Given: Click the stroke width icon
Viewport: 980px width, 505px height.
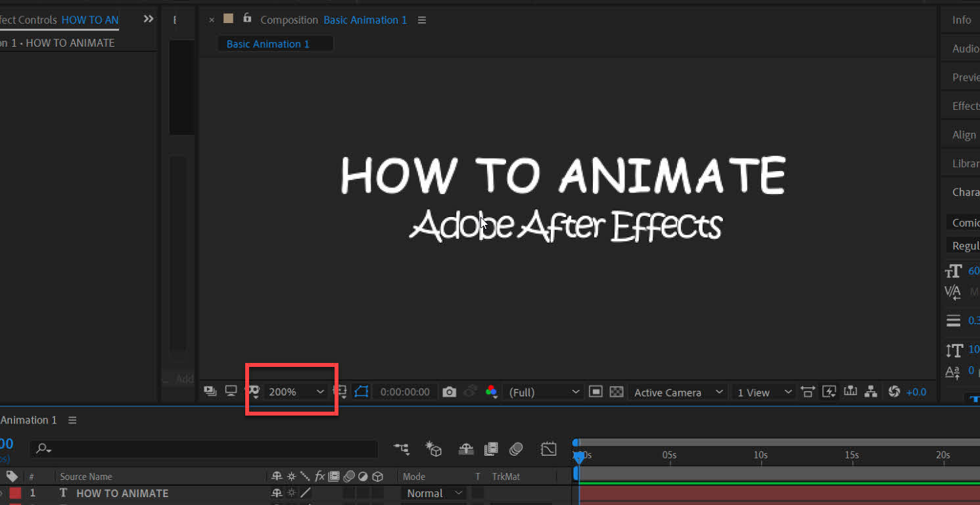Looking at the screenshot, I should pos(954,321).
